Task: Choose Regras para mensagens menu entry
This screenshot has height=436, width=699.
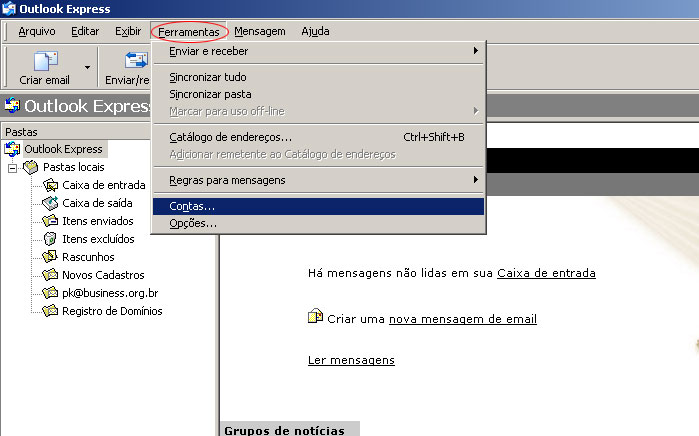Action: pyautogui.click(x=318, y=180)
